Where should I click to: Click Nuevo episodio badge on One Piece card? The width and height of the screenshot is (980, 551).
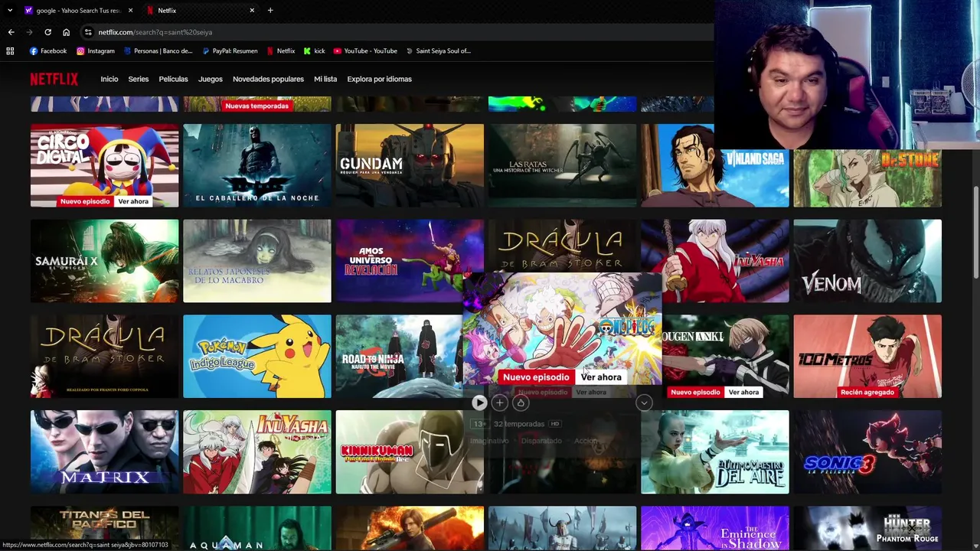point(536,377)
